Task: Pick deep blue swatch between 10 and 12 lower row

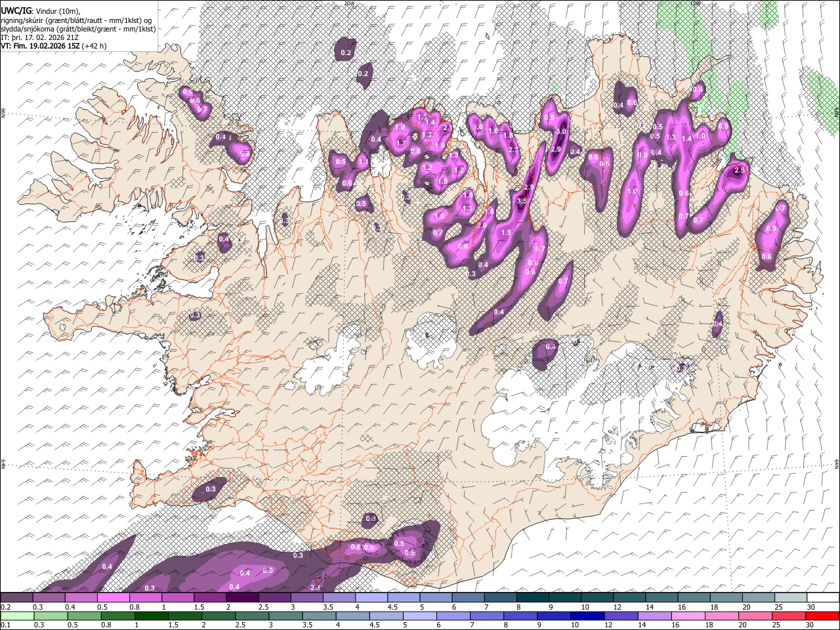Action: pyautogui.click(x=587, y=616)
